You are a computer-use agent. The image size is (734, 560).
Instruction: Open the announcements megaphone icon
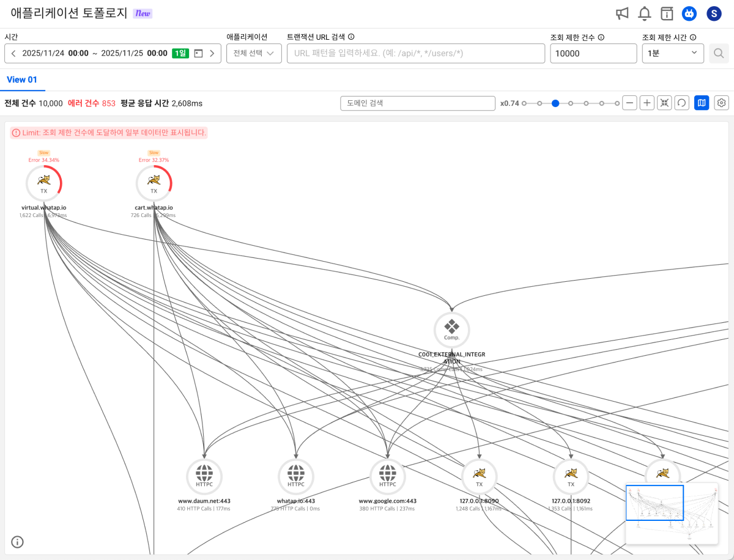[622, 13]
